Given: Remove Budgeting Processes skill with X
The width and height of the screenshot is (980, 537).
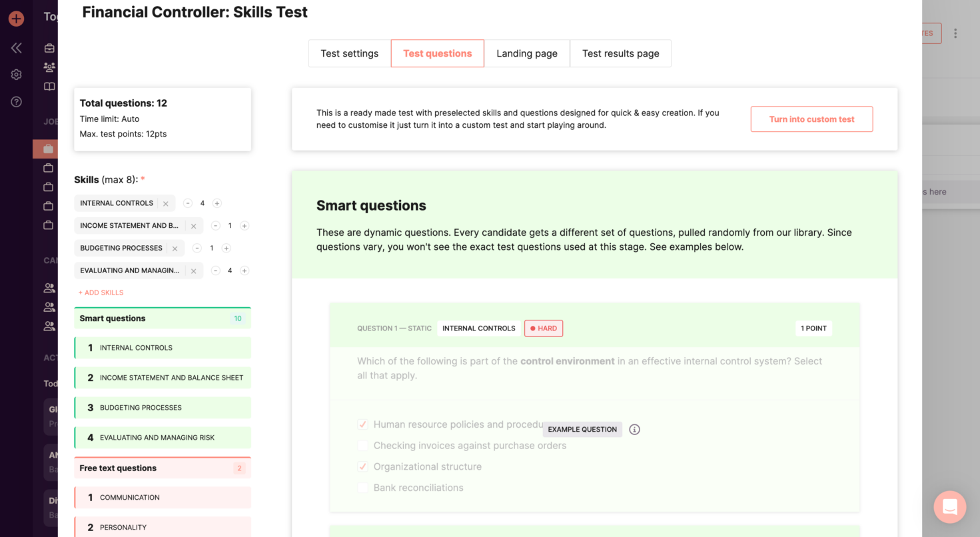Looking at the screenshot, I should (175, 249).
